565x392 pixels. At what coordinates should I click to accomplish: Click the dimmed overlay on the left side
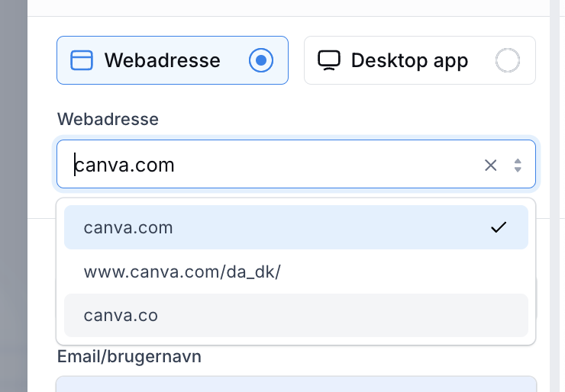(x=14, y=196)
